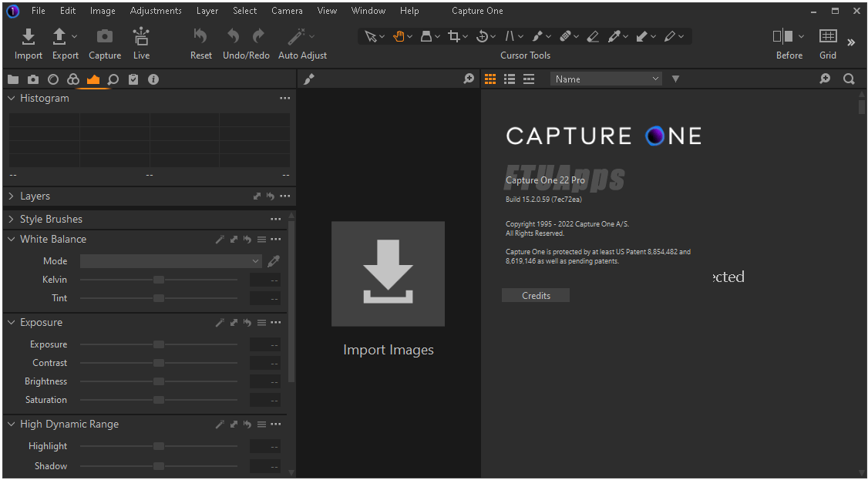The image size is (868, 480).
Task: Open the Capture camera tool tab
Action: pos(33,79)
